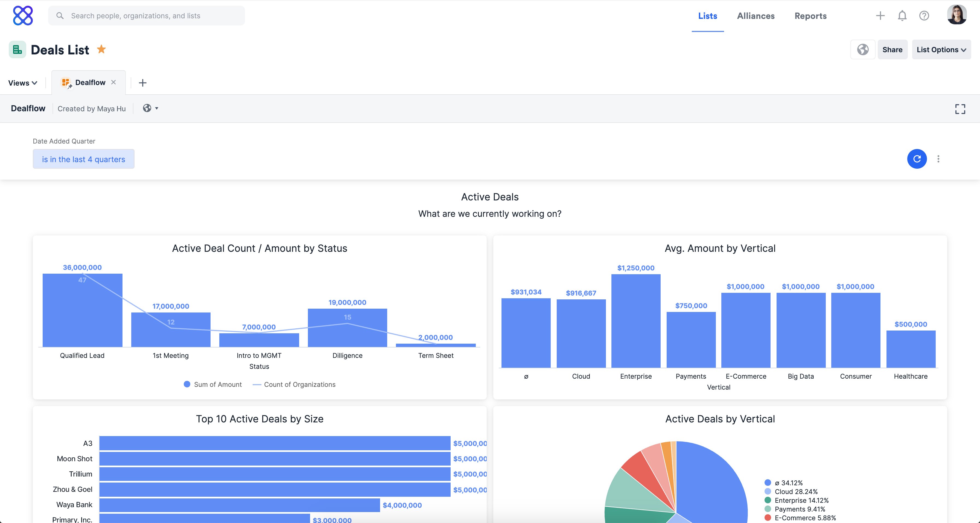This screenshot has height=523, width=980.
Task: Click the globe sharing icon near Share
Action: (862, 49)
